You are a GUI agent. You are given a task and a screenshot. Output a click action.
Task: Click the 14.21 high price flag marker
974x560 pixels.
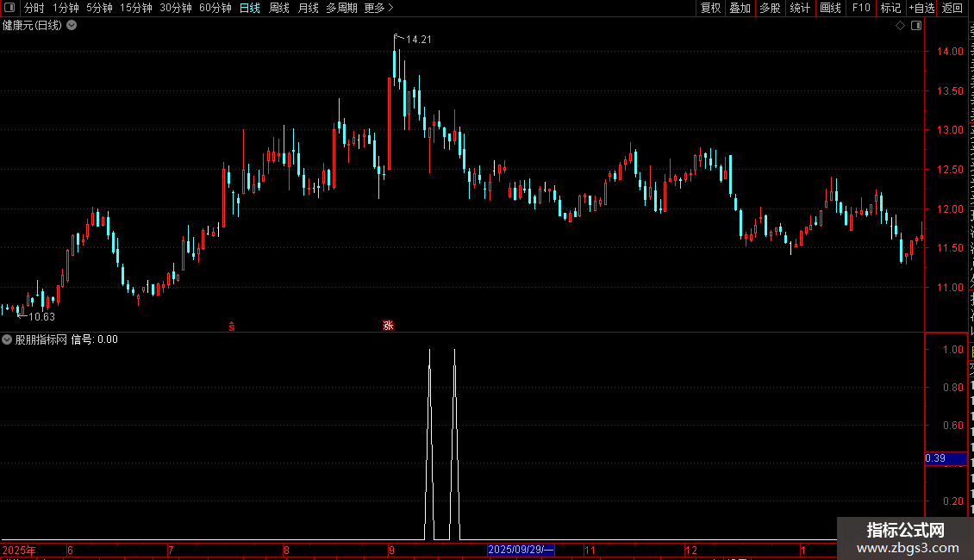coord(413,39)
